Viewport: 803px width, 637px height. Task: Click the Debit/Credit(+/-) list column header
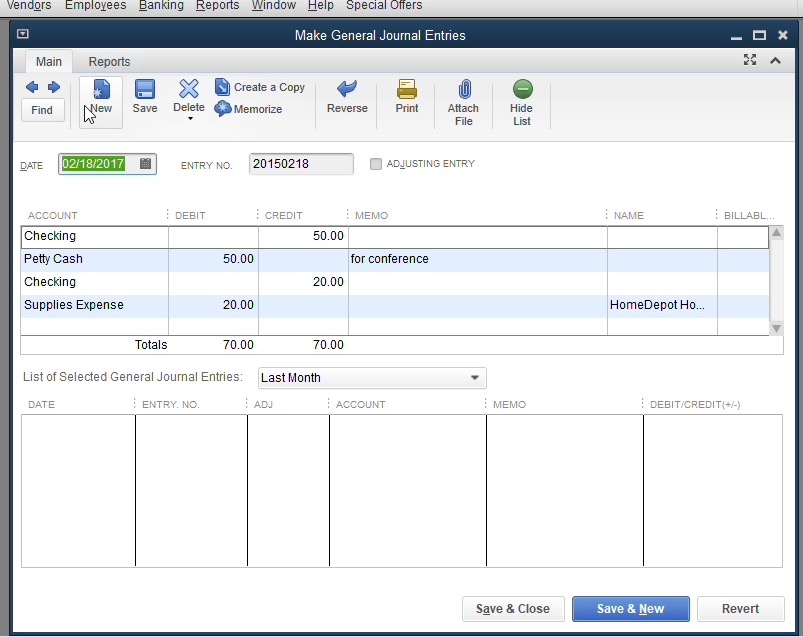(x=695, y=405)
